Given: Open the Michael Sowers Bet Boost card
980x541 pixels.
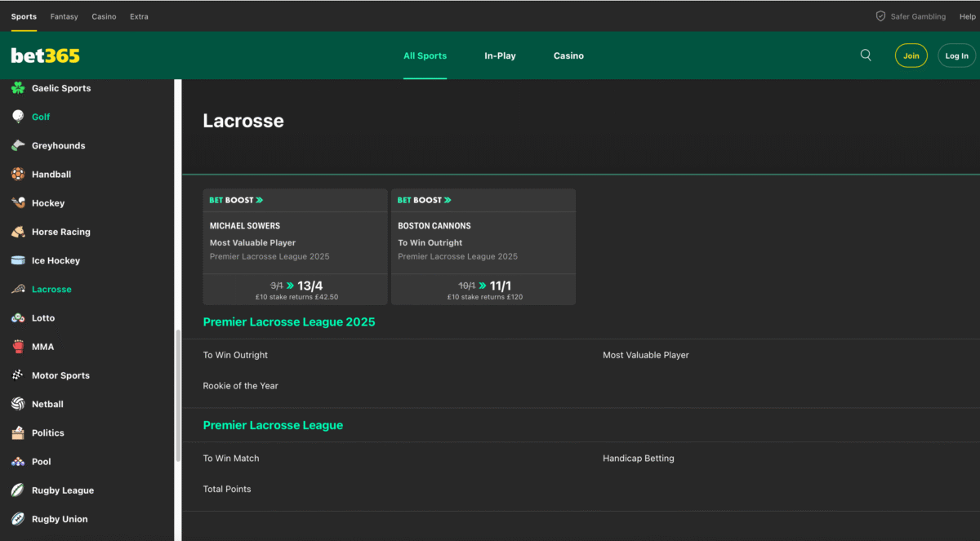Looking at the screenshot, I should (x=296, y=247).
